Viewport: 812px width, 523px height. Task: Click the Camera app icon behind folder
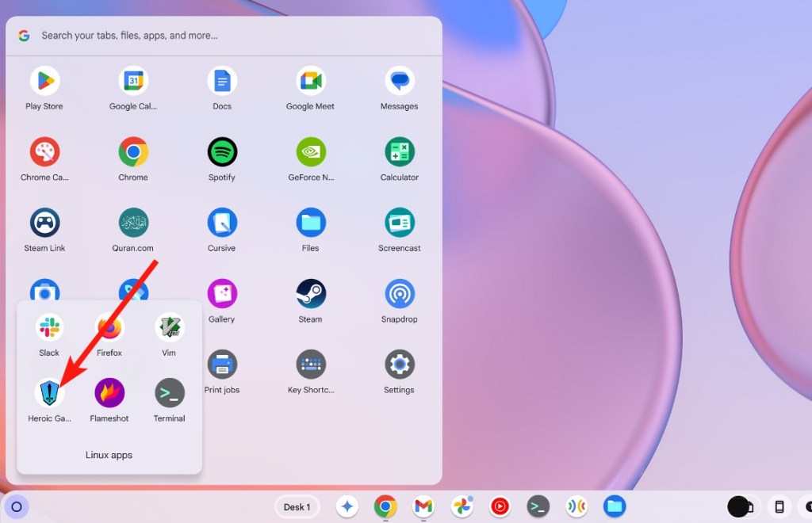point(44,290)
